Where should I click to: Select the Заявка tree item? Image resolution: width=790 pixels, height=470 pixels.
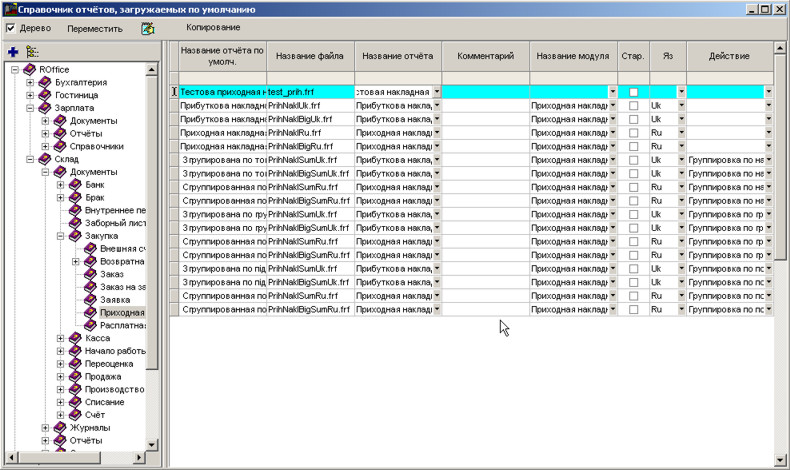115,300
